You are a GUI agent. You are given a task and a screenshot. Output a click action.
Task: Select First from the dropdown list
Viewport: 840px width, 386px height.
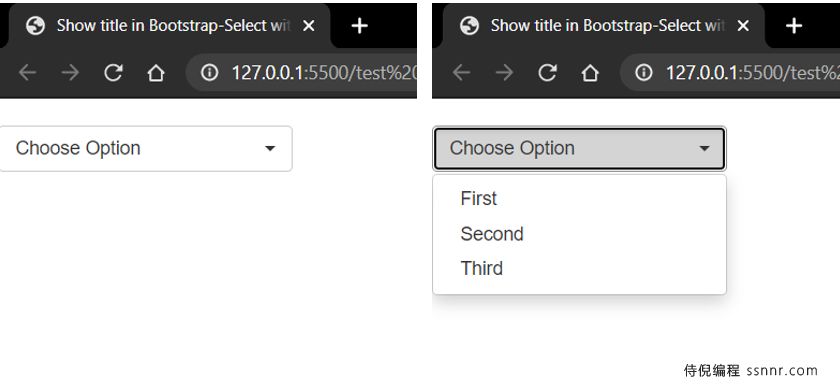579,199
